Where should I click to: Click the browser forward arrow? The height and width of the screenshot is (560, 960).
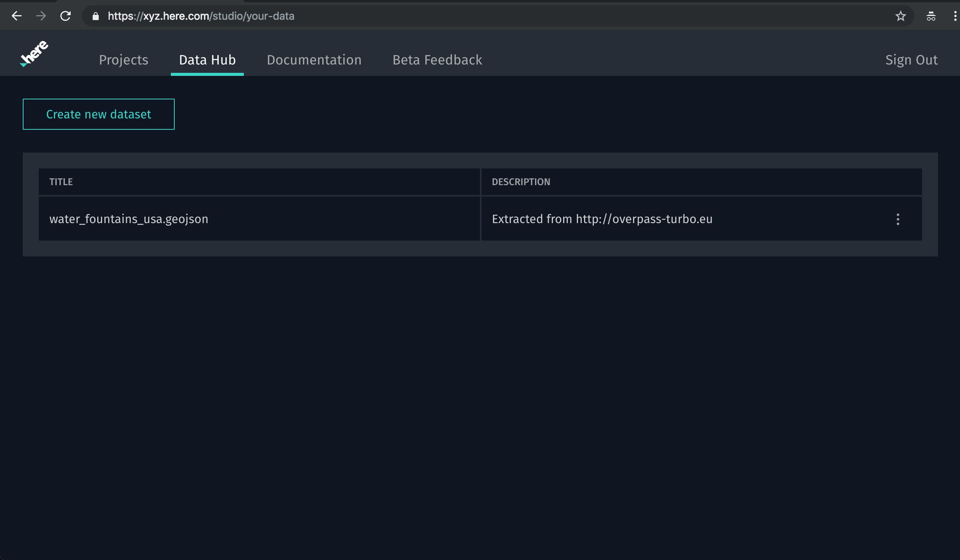41,16
